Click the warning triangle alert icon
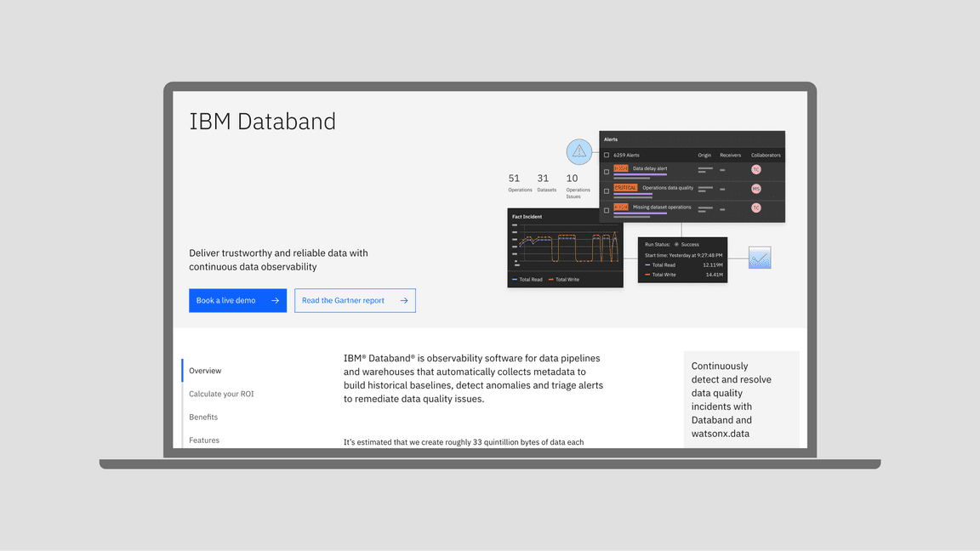The height and width of the screenshot is (551, 980). tap(579, 152)
